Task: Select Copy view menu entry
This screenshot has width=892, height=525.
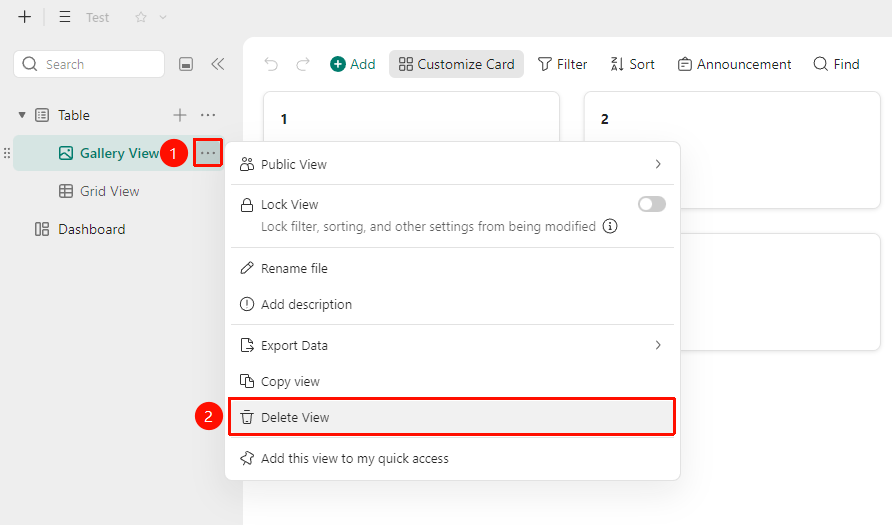Action: click(x=452, y=381)
